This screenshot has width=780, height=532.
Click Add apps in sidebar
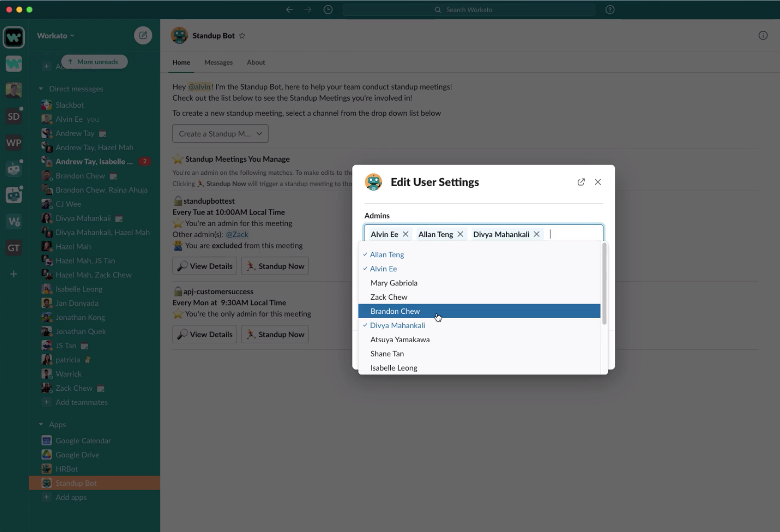coord(71,497)
